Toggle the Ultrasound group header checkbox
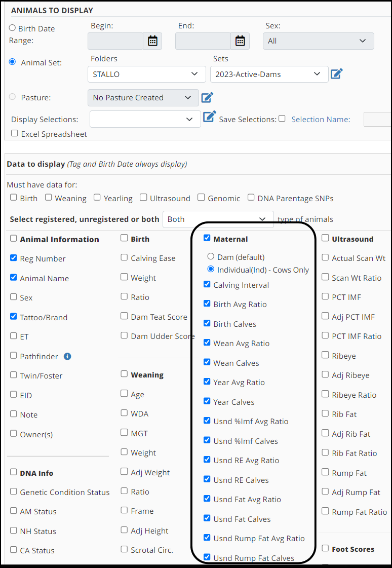The height and width of the screenshot is (568, 392). (325, 238)
